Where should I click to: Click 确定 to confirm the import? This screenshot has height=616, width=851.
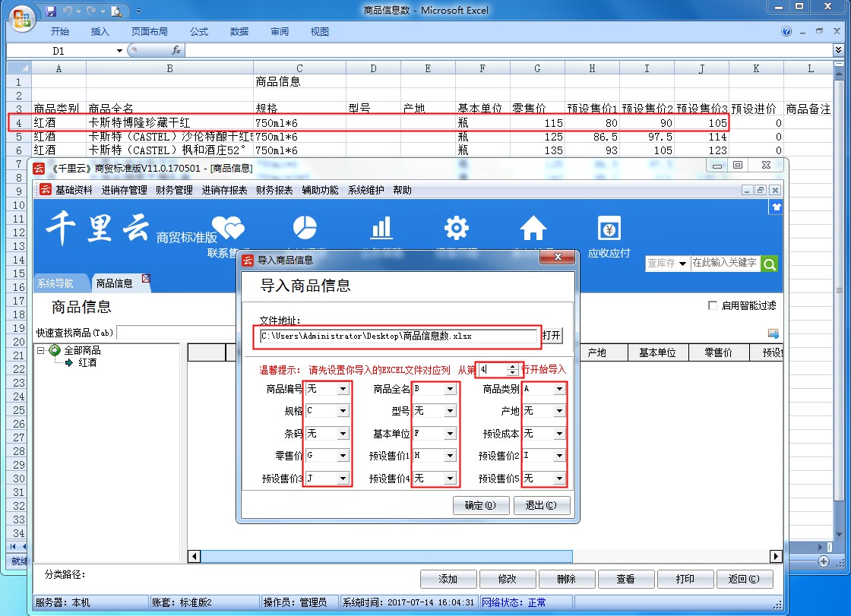click(x=480, y=505)
